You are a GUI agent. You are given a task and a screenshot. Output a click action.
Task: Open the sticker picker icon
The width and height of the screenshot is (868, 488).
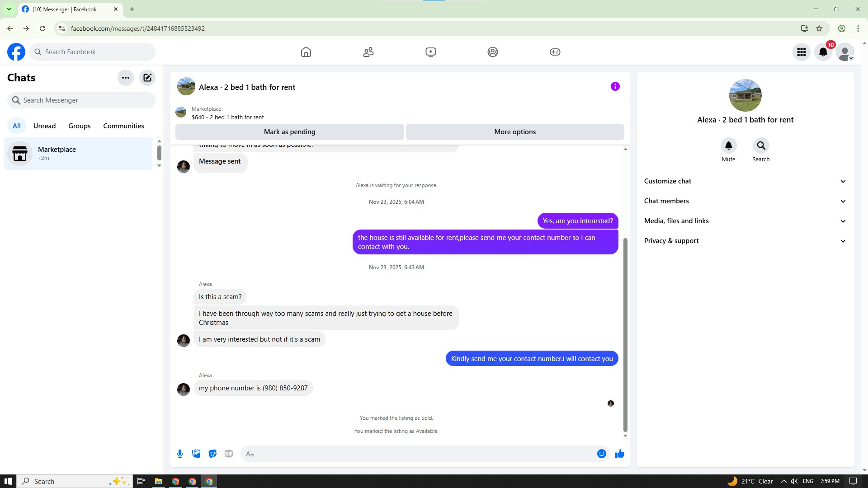(212, 454)
